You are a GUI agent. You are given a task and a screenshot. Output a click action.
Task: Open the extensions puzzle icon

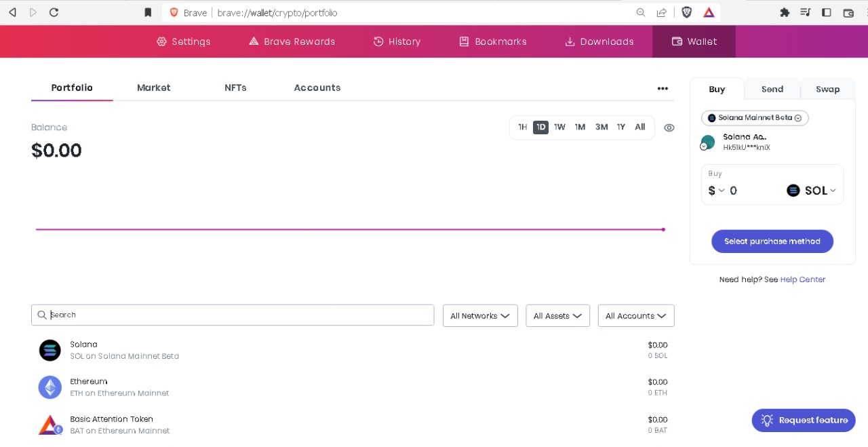(785, 12)
